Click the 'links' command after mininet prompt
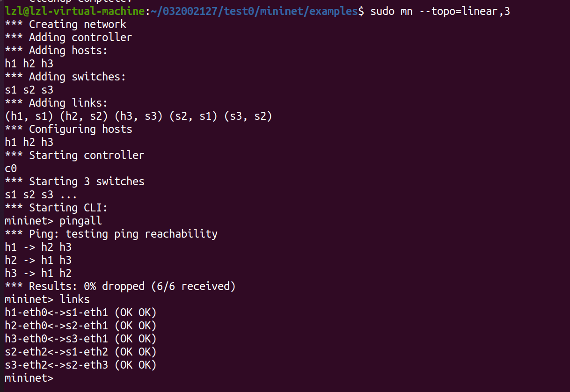The image size is (570, 392). [x=74, y=299]
